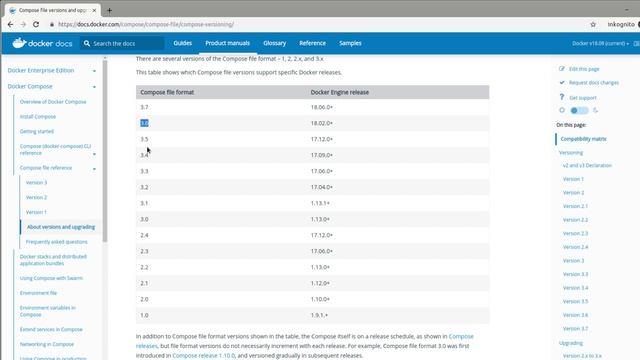
Task: Click the Get support link
Action: click(x=583, y=98)
